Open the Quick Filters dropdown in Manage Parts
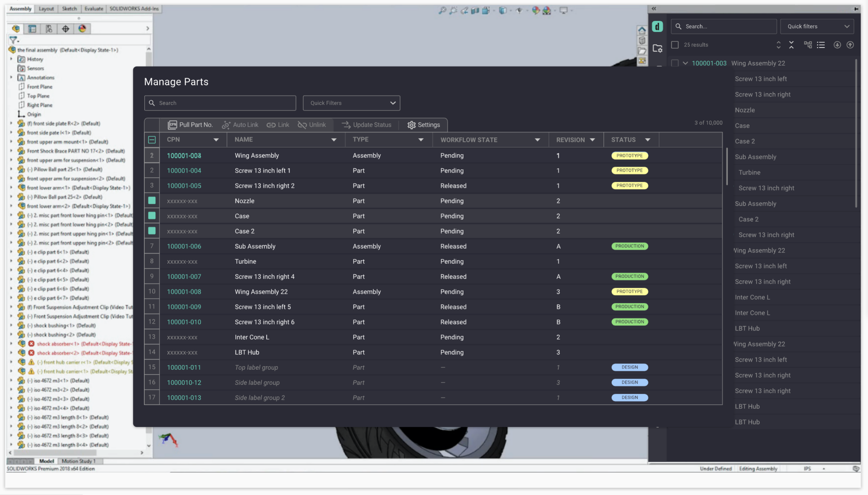 click(351, 103)
